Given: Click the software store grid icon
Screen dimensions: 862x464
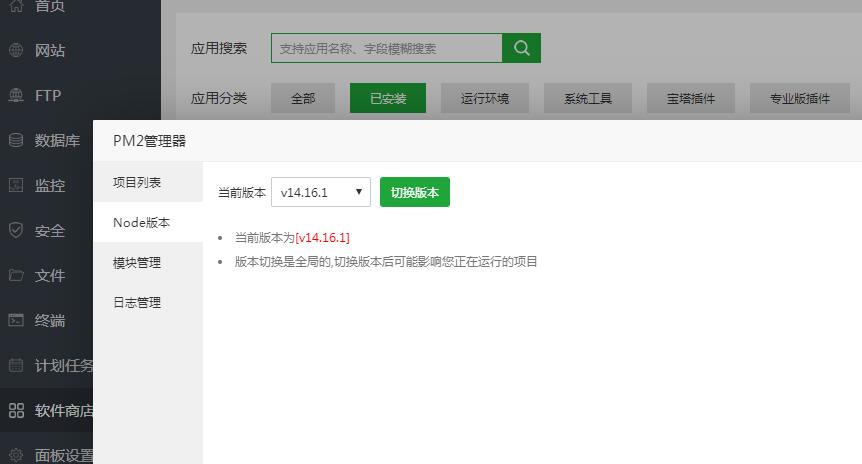Looking at the screenshot, I should coord(16,411).
